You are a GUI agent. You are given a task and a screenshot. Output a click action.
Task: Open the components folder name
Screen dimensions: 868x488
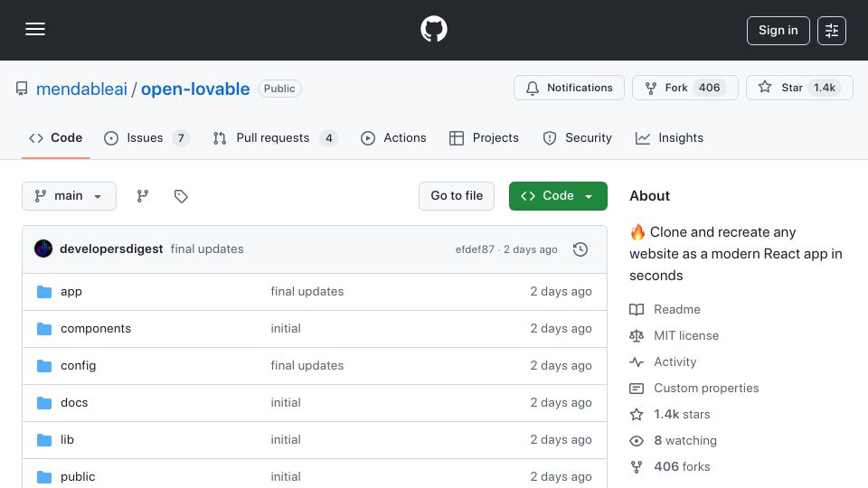96,329
